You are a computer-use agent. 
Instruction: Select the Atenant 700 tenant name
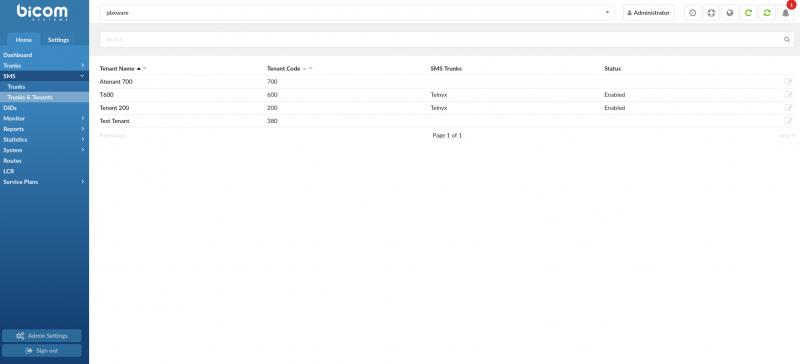click(x=116, y=82)
